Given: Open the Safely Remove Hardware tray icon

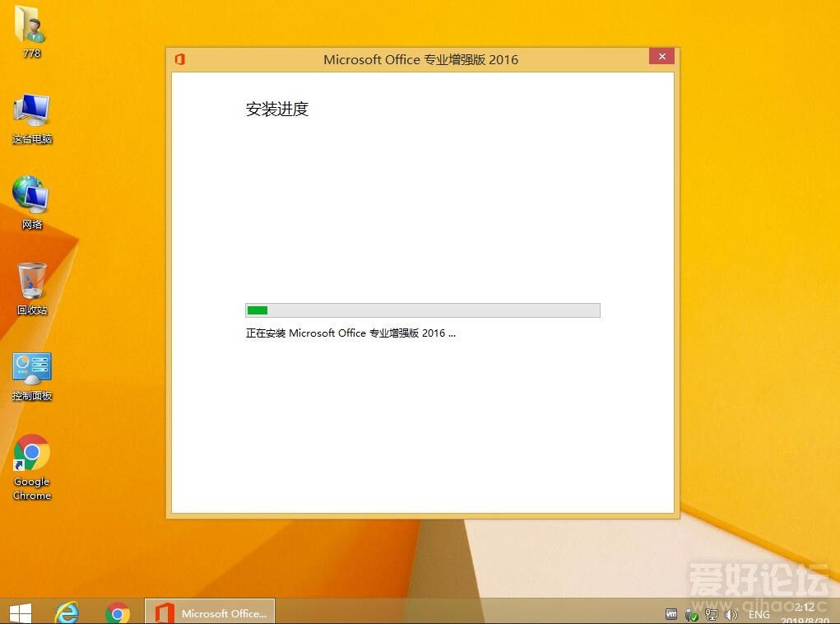Looking at the screenshot, I should pyautogui.click(x=692, y=615).
